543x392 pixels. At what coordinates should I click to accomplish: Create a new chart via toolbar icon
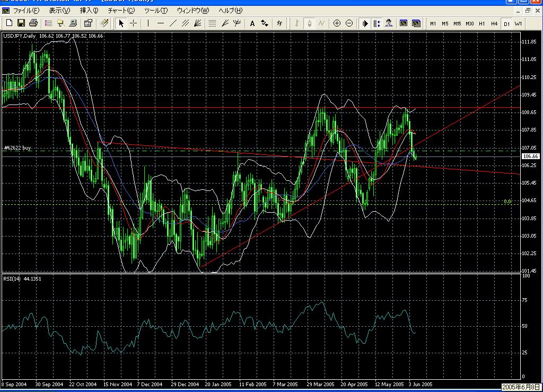coord(10,23)
